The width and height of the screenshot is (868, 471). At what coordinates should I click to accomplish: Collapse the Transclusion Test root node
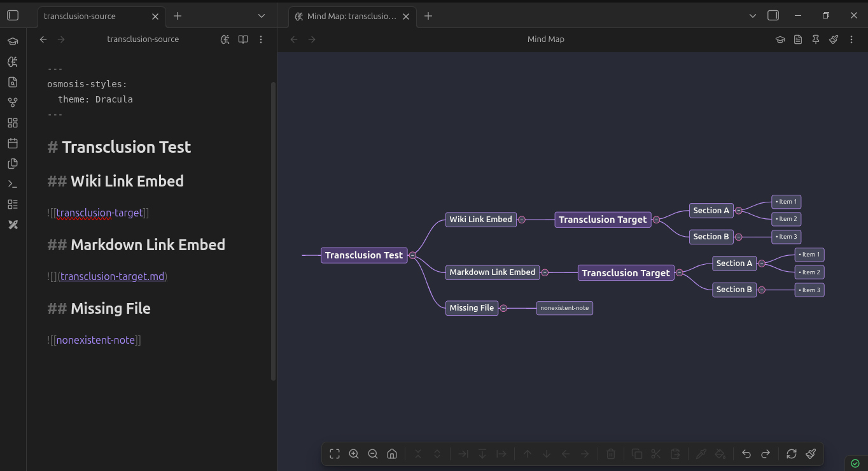point(412,255)
